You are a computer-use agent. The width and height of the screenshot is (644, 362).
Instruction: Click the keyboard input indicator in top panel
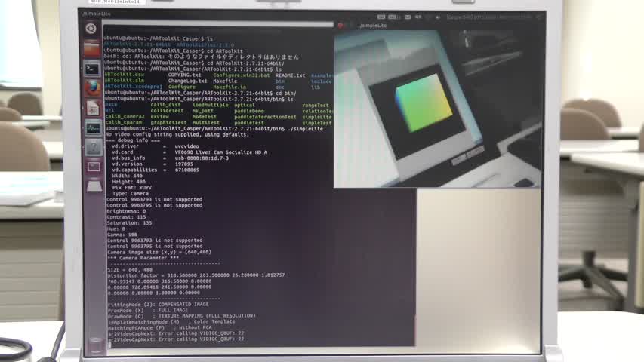click(x=381, y=17)
